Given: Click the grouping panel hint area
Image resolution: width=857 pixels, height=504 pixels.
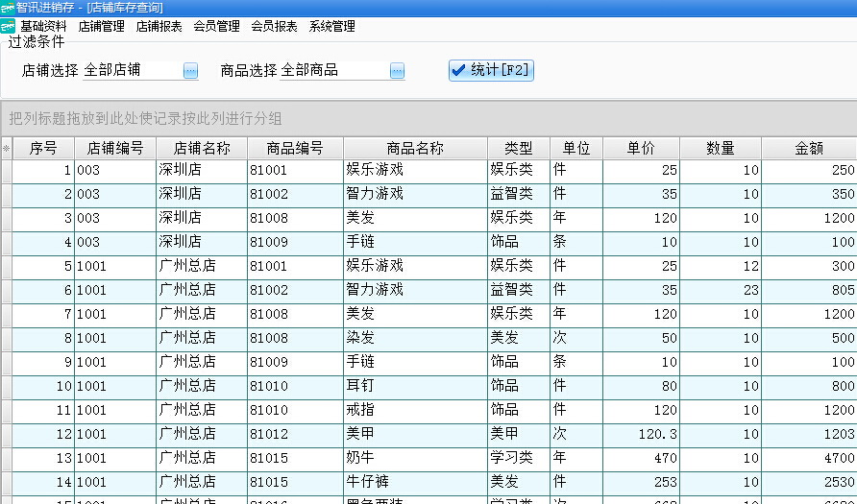Looking at the screenshot, I should click(x=429, y=118).
